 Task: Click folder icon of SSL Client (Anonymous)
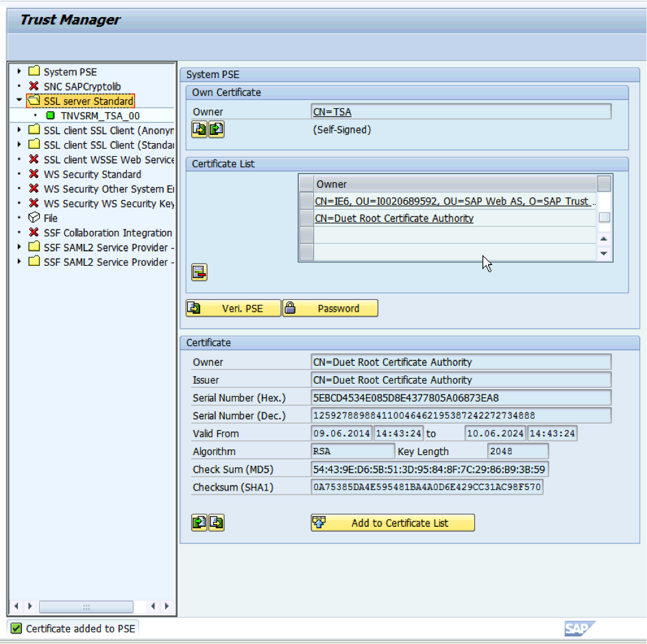(34, 129)
